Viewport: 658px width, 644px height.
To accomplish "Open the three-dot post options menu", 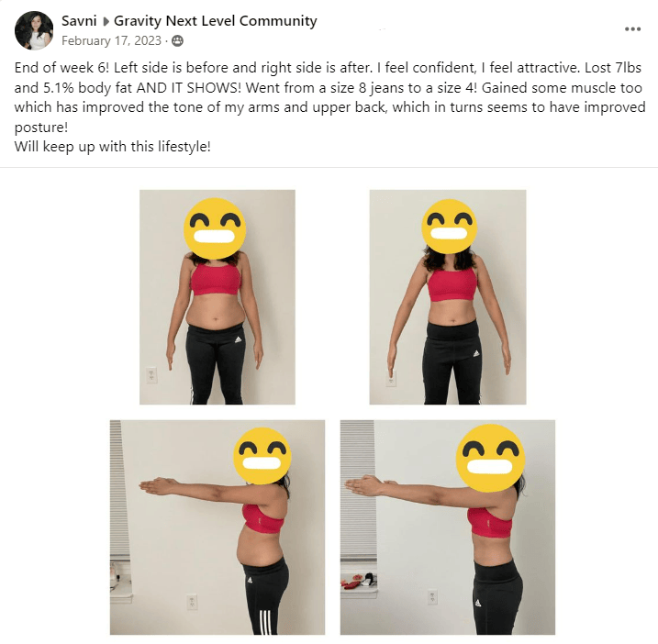I will [x=632, y=29].
